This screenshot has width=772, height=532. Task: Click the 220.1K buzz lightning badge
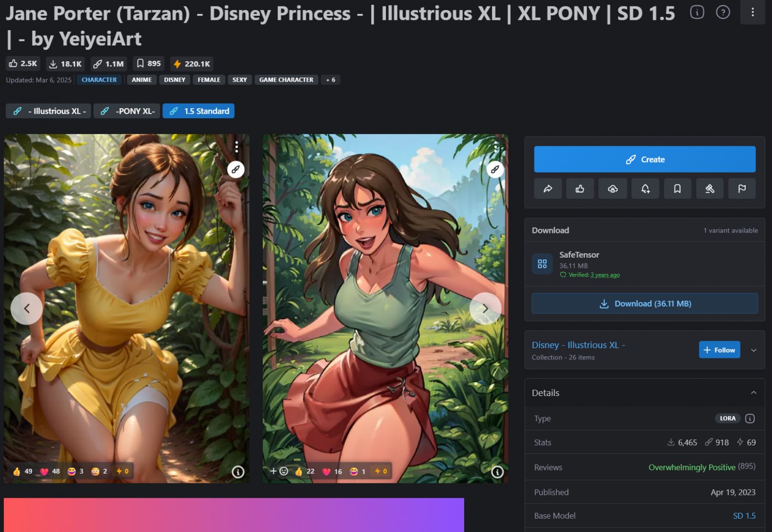point(192,64)
